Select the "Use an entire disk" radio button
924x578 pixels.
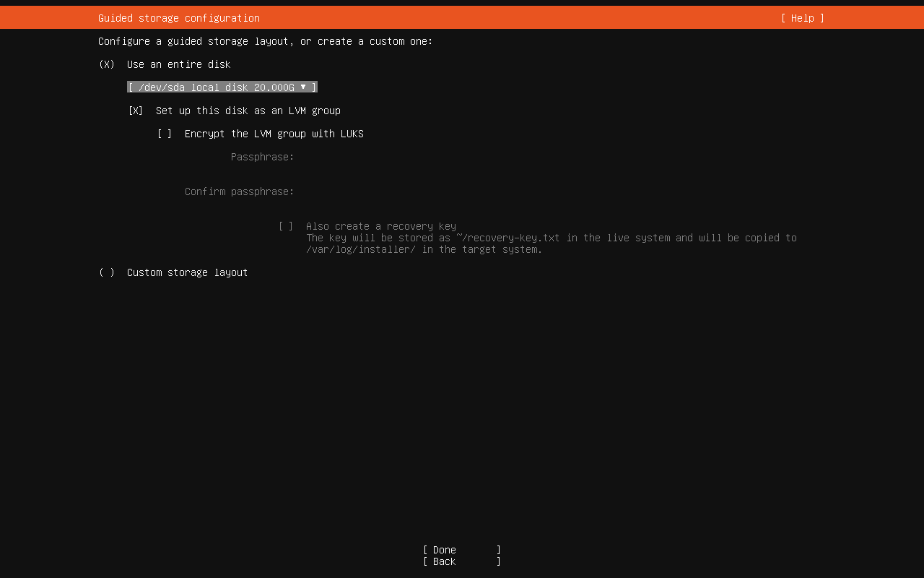coord(107,64)
